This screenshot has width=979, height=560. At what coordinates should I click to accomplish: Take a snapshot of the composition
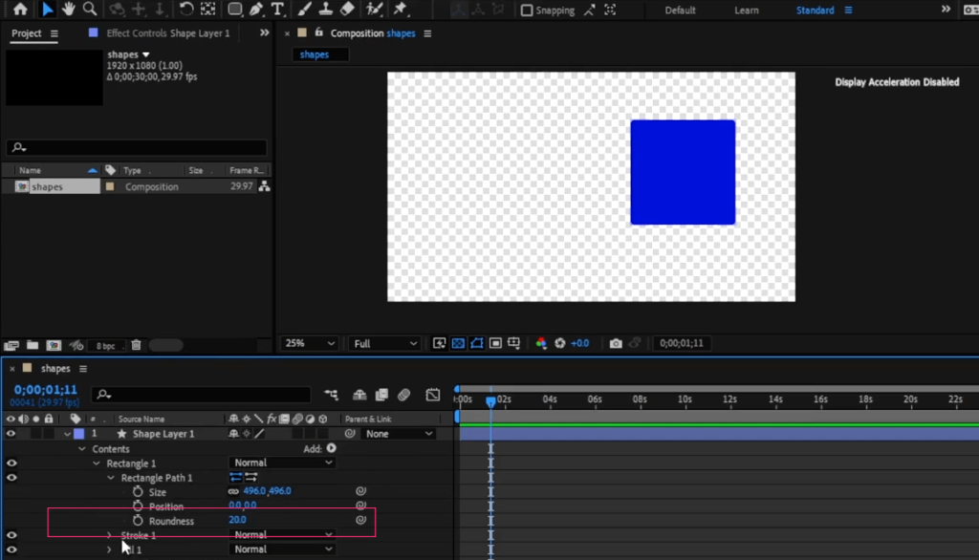click(616, 343)
